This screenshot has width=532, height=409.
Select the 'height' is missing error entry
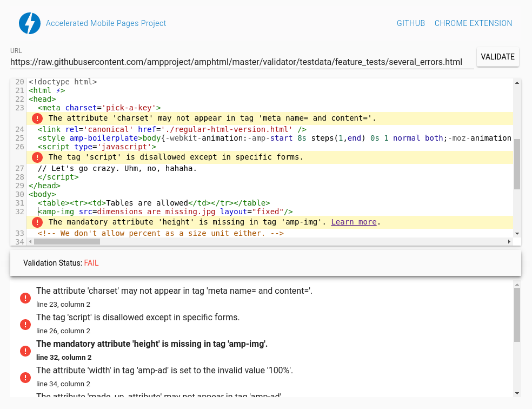tap(152, 344)
